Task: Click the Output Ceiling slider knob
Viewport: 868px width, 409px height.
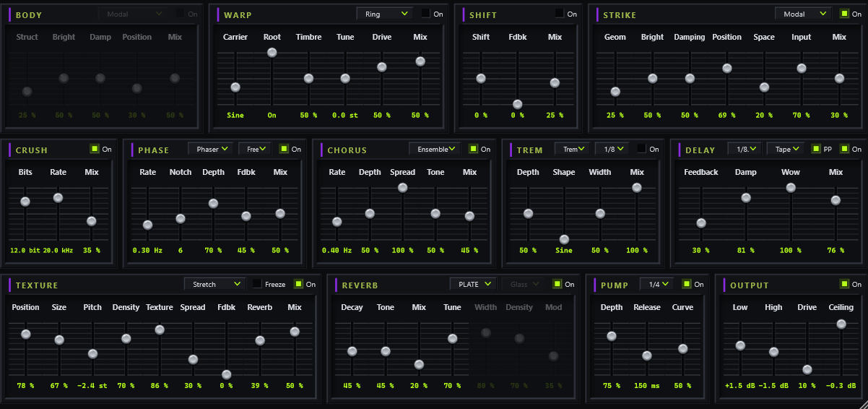Action: 841,324
